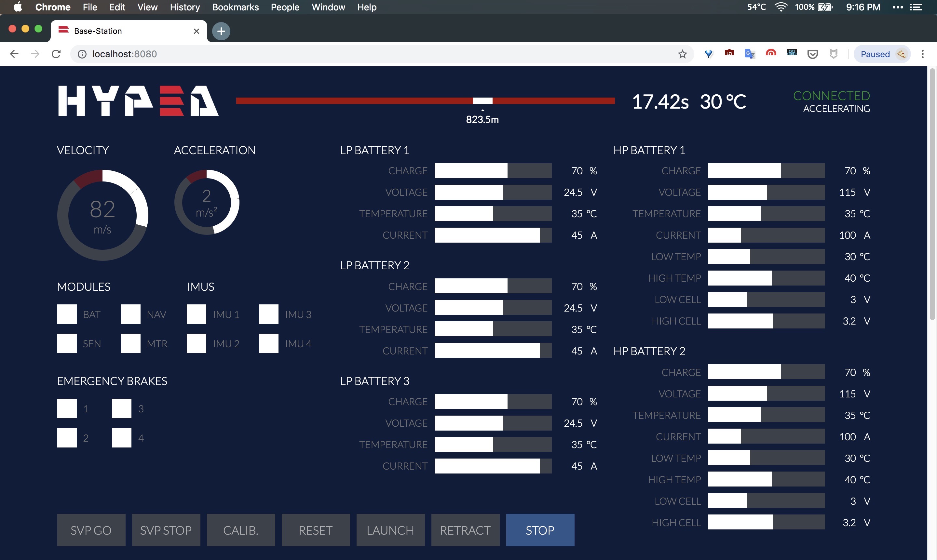This screenshot has width=937, height=560.
Task: Open the Google Translate extension
Action: (x=750, y=54)
